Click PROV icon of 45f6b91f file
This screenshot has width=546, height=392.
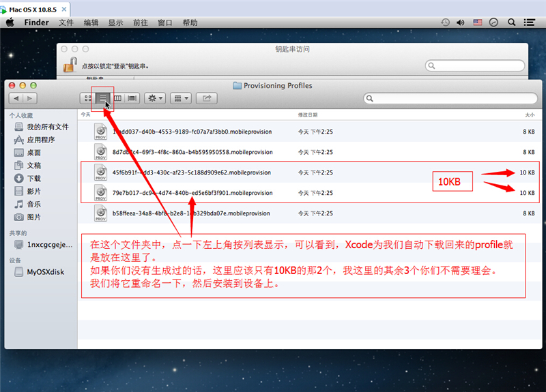click(100, 172)
